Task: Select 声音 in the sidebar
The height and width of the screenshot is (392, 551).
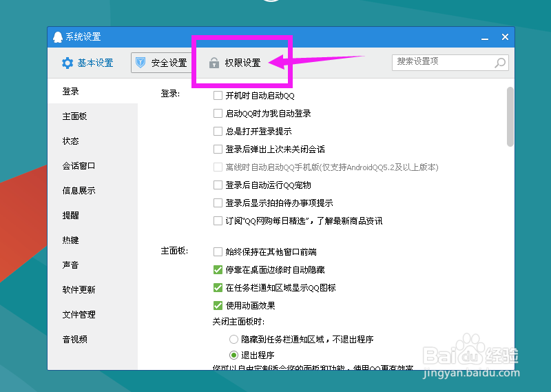Action: [x=93, y=265]
